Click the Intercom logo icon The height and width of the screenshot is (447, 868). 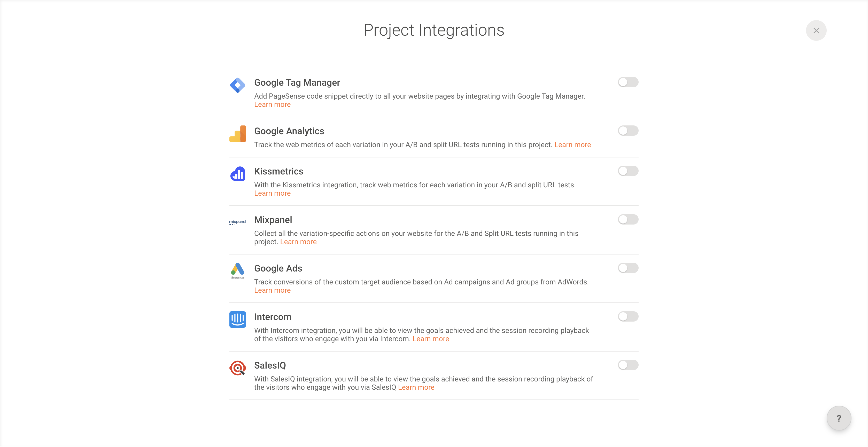pos(238,320)
